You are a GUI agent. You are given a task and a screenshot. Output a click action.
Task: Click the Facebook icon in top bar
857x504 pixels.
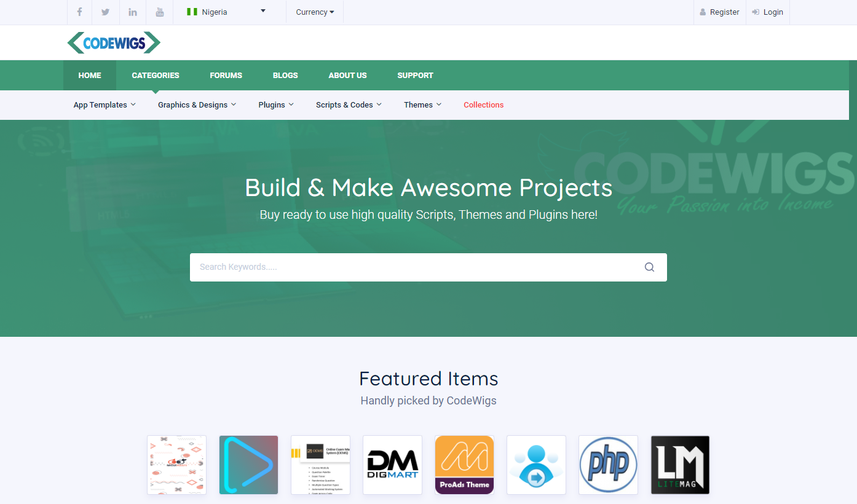(x=79, y=12)
